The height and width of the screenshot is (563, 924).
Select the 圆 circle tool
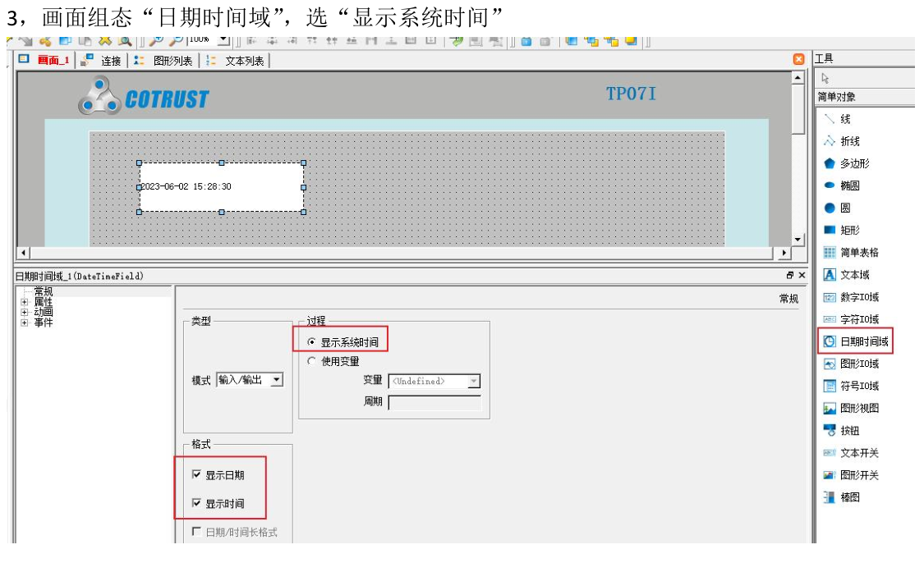click(x=838, y=208)
